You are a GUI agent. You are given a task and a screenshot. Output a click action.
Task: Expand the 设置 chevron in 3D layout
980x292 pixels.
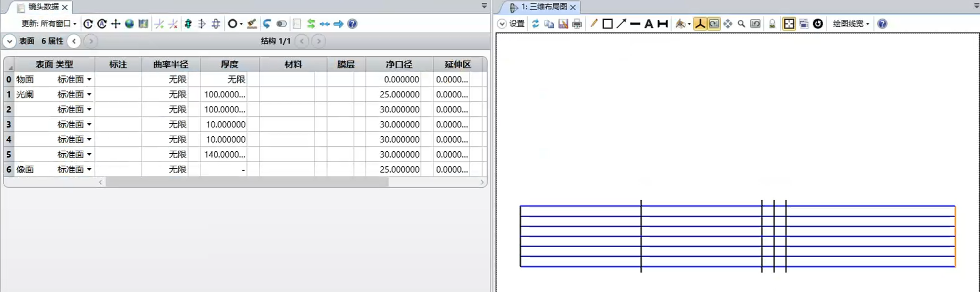tap(502, 23)
